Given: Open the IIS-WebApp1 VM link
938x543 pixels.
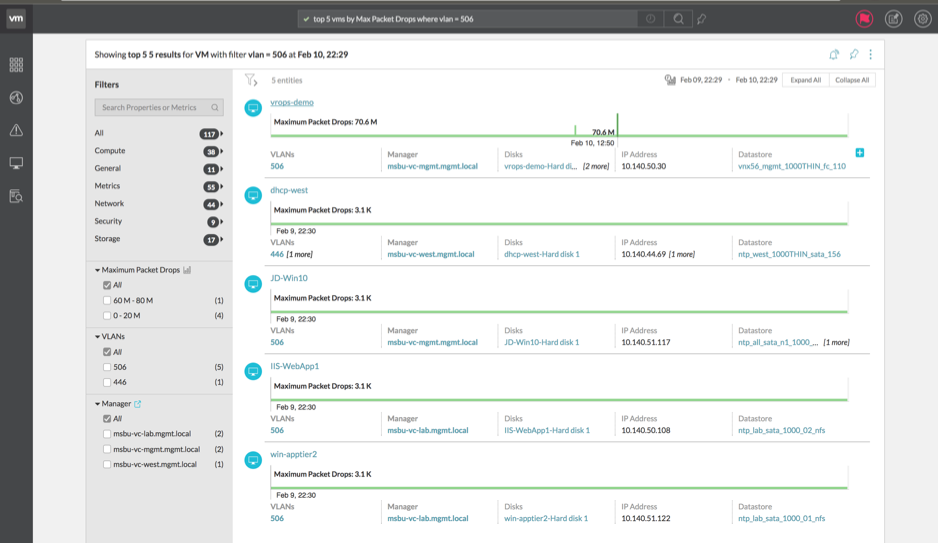Looking at the screenshot, I should [294, 366].
